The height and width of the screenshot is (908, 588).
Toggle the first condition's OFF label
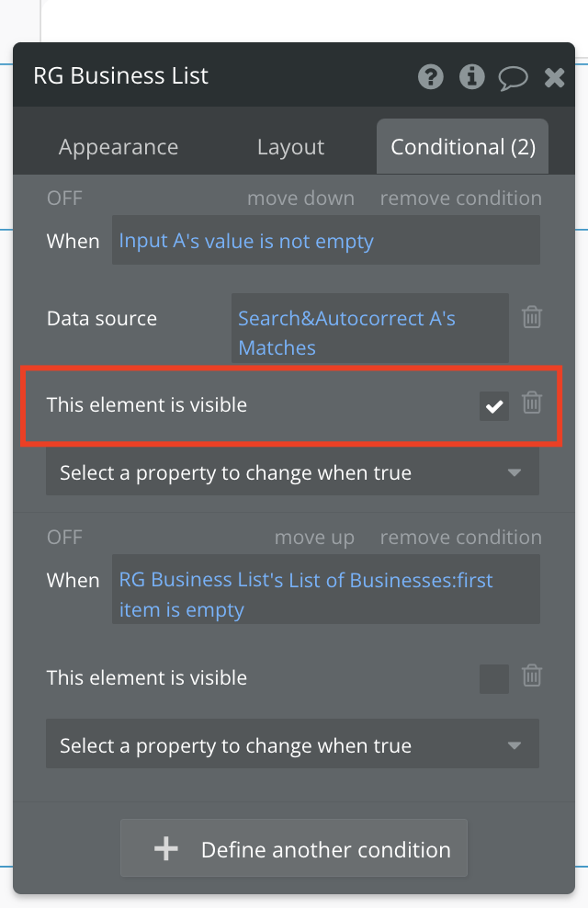pos(64,198)
